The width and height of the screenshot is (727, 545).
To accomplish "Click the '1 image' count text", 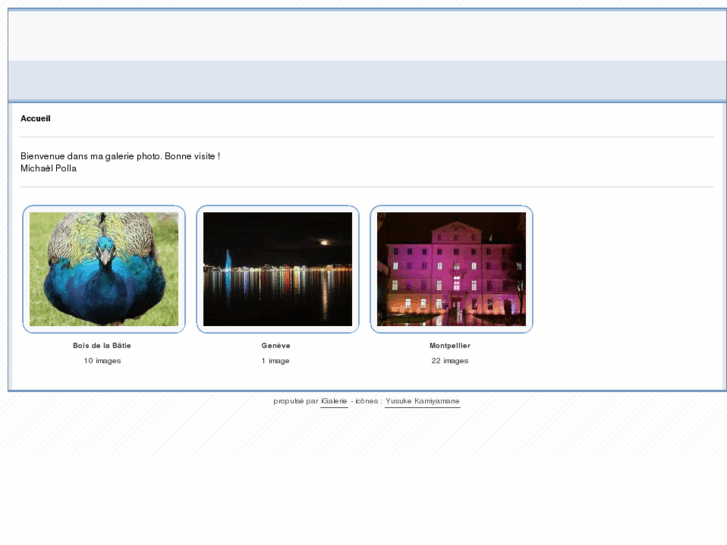I will pos(275,361).
